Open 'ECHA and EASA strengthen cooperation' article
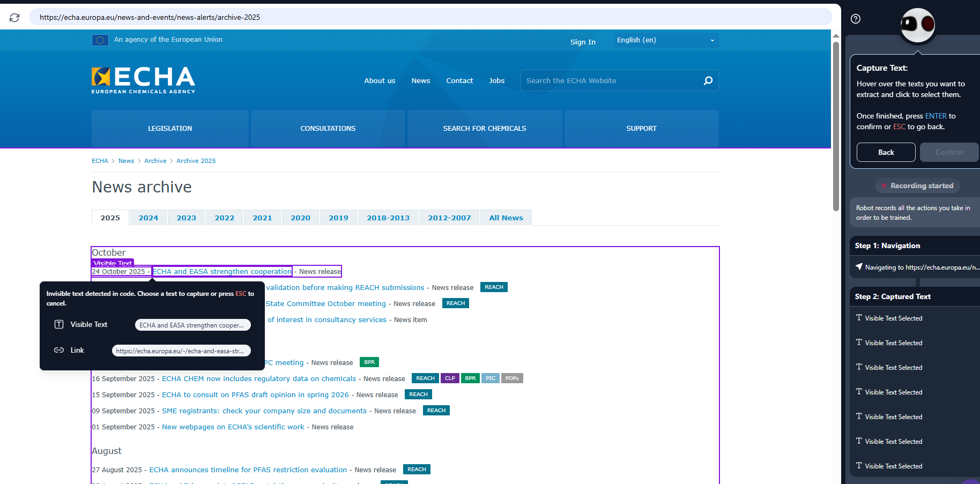980x484 pixels. click(x=222, y=271)
